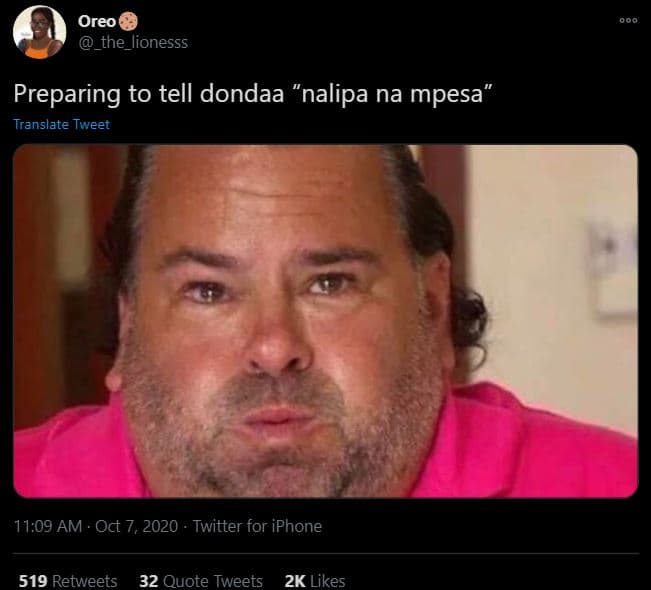
Task: Open the 11:09 AM timestamp permalink
Action: coord(48,526)
